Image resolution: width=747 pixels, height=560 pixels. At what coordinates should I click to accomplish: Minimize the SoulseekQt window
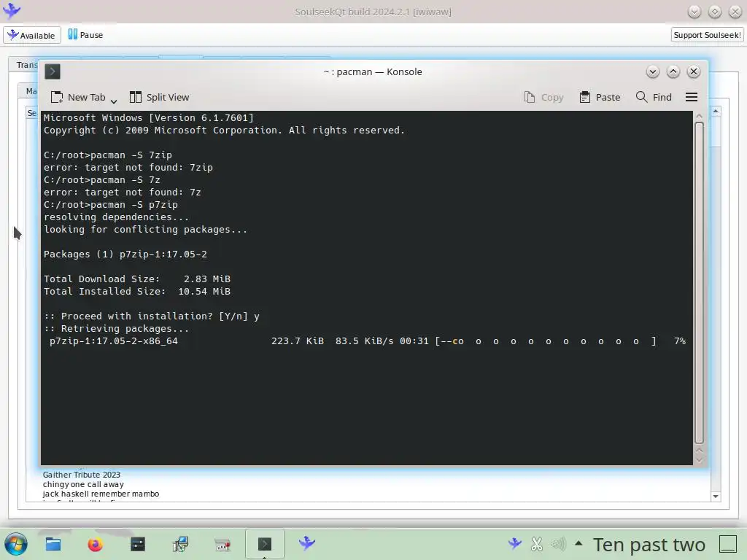tap(694, 12)
